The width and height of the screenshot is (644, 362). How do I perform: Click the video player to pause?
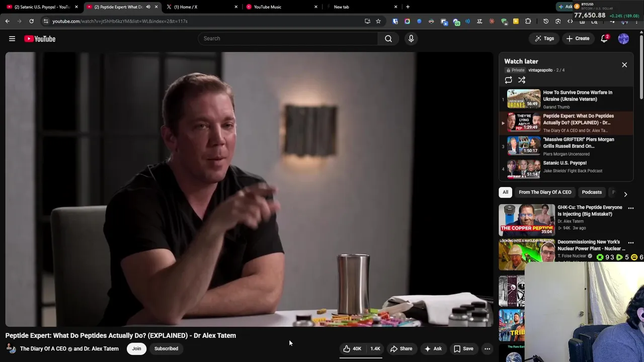pos(249,190)
